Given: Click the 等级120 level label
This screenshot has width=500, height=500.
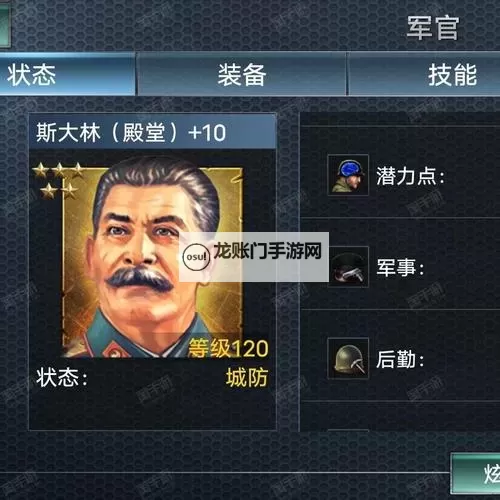Looking at the screenshot, I should coord(228,349).
